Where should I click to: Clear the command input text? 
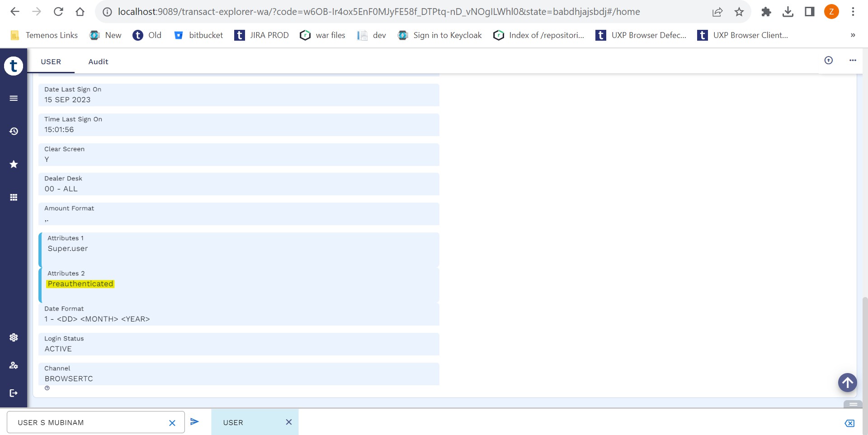point(172,423)
